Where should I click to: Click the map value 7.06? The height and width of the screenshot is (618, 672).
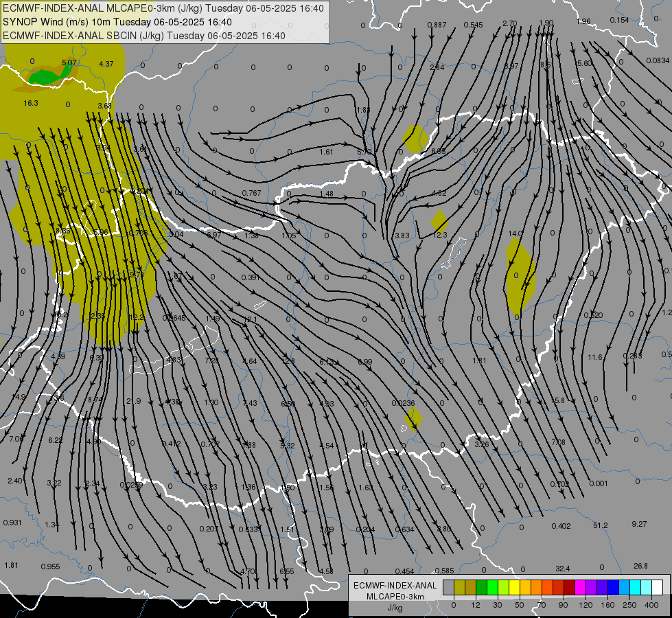click(16, 439)
